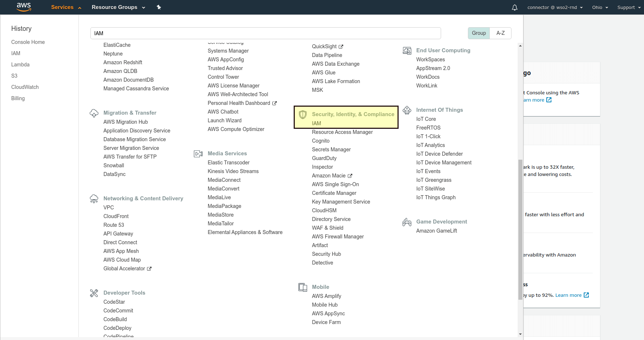Screen dimensions: 644x340
Task: Open IAM under Security, Identity, & Compliance
Action: pos(317,123)
